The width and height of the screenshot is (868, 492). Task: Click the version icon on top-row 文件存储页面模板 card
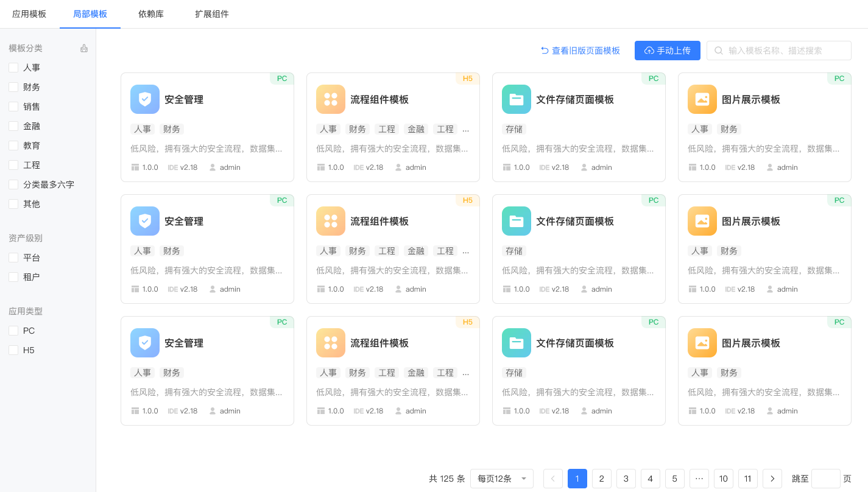[x=507, y=167]
